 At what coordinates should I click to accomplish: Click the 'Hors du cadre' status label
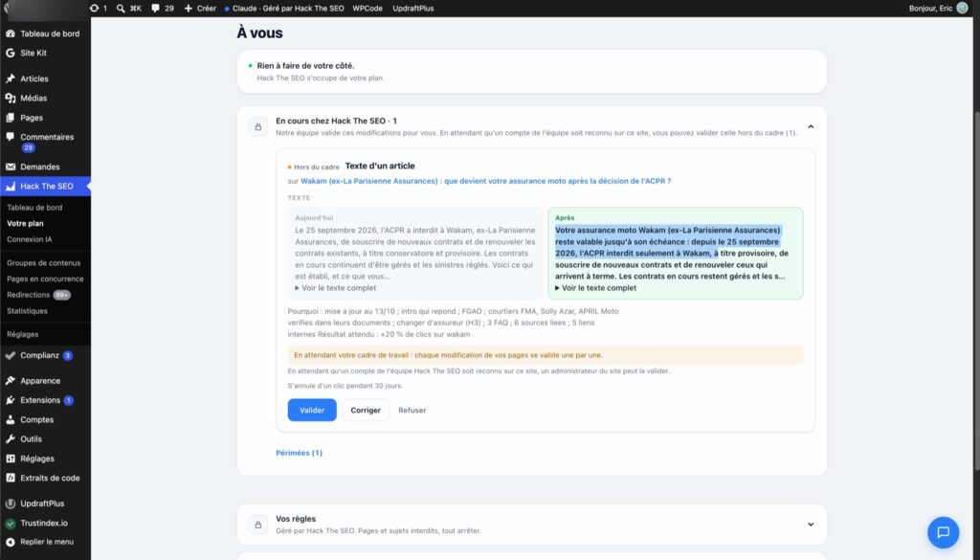316,167
